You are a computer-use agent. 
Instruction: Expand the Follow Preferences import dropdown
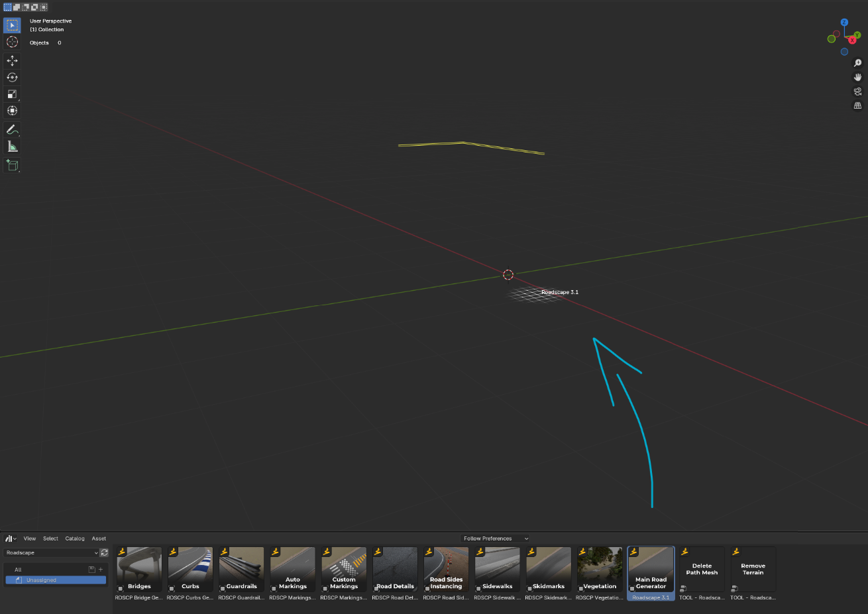pyautogui.click(x=495, y=538)
